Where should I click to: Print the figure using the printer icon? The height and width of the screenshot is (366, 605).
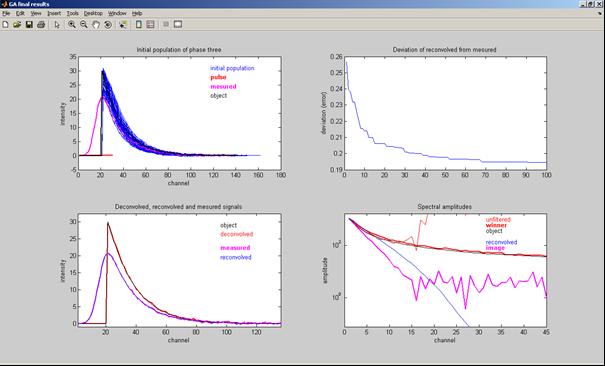point(41,25)
